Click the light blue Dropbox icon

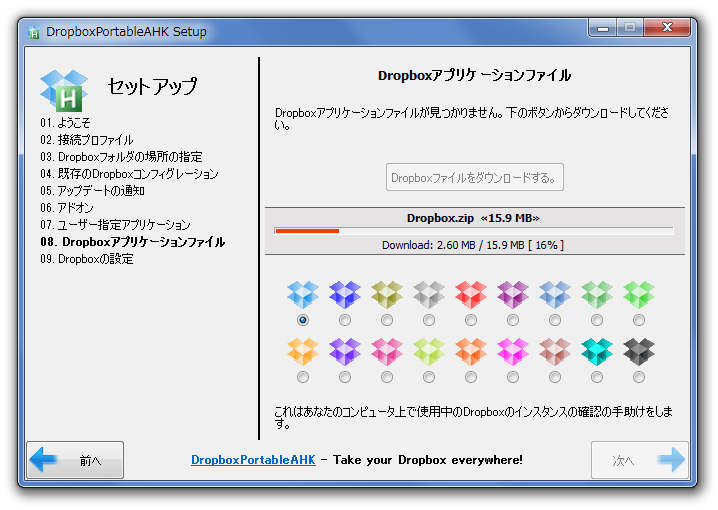point(303,295)
